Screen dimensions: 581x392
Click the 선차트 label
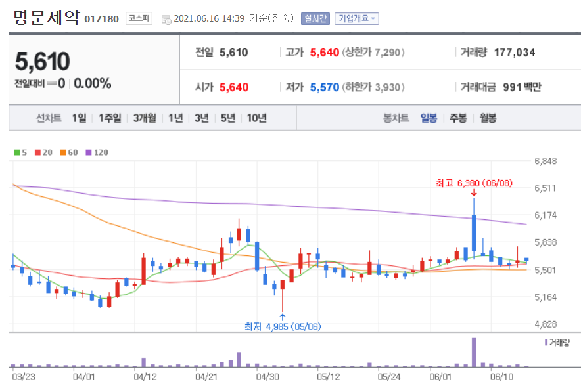[49, 118]
